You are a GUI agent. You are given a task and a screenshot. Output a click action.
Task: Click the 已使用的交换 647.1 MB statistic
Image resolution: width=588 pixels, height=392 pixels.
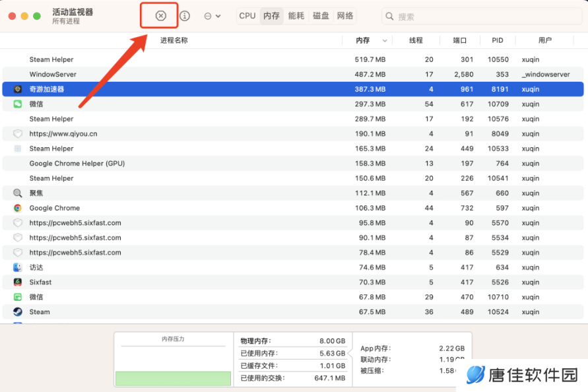click(292, 378)
